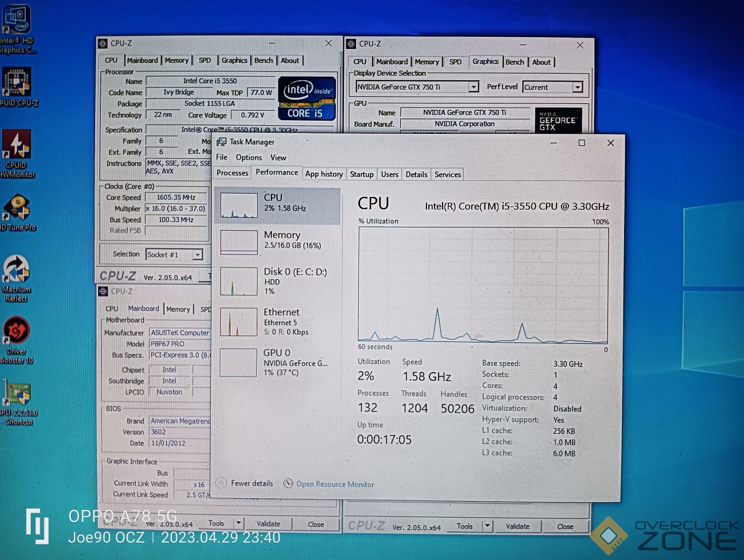Click the Up time value 0:00:17:05
This screenshot has width=744, height=560.
click(384, 440)
